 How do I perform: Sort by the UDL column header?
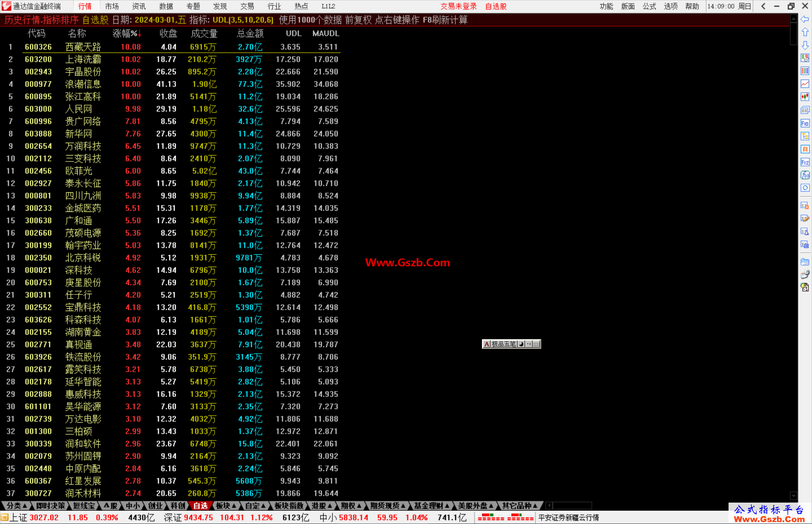click(294, 33)
